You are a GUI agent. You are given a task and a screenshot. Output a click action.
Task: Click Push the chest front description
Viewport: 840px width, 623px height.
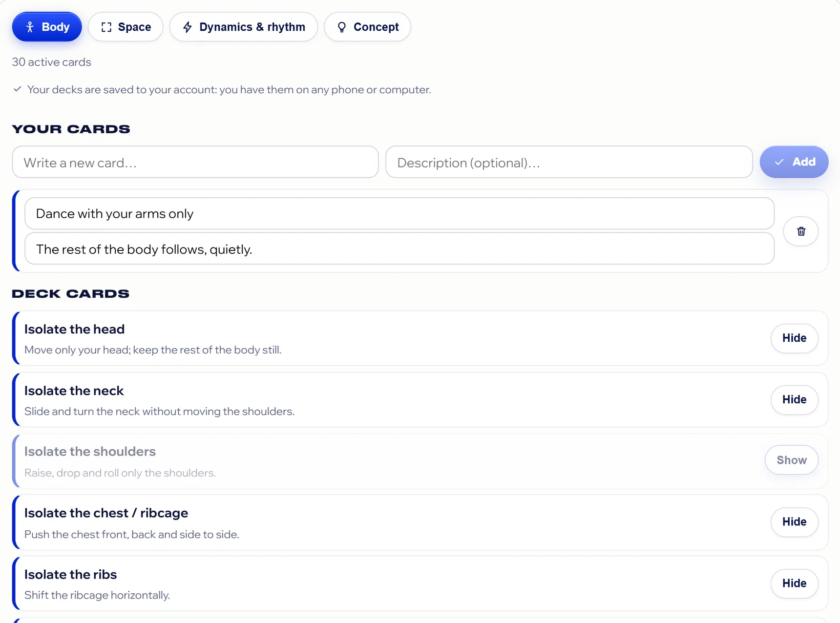click(132, 534)
